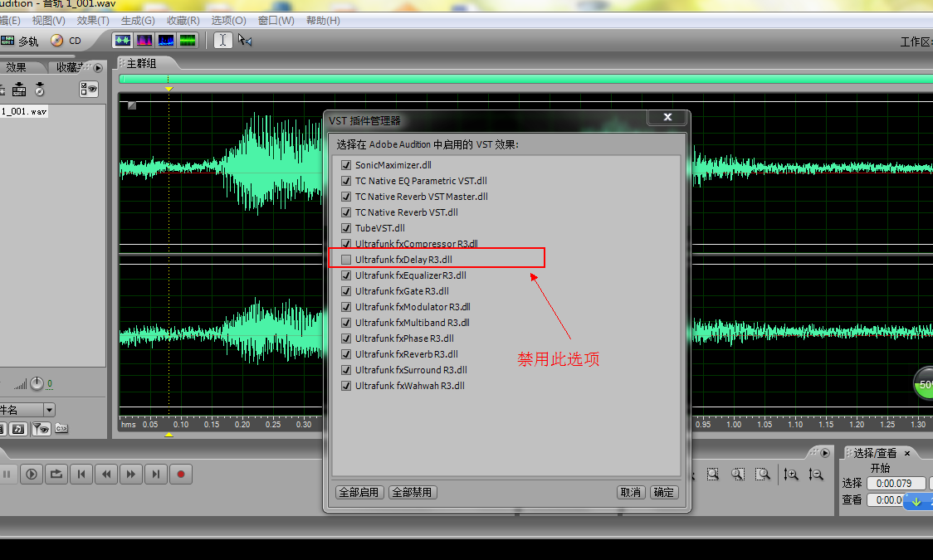Open 帮助(H) menu

point(323,20)
